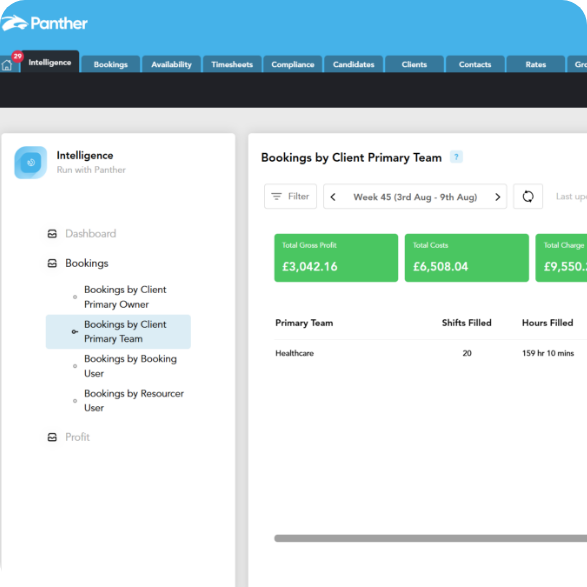Image resolution: width=587 pixels, height=587 pixels.
Task: Open the help question mark icon
Action: (456, 157)
